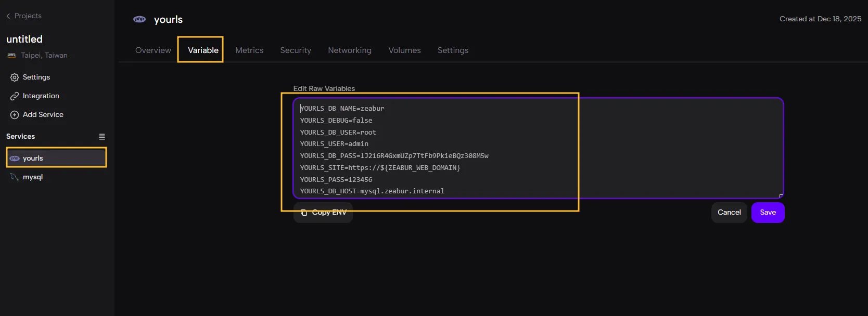Go to the Networking tab

point(350,50)
